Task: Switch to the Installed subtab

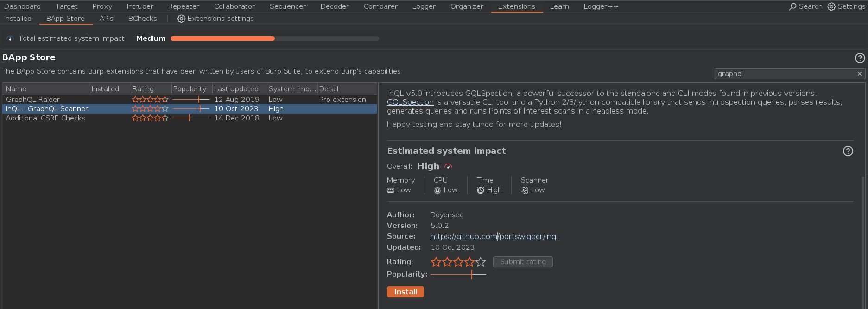Action: [x=18, y=19]
